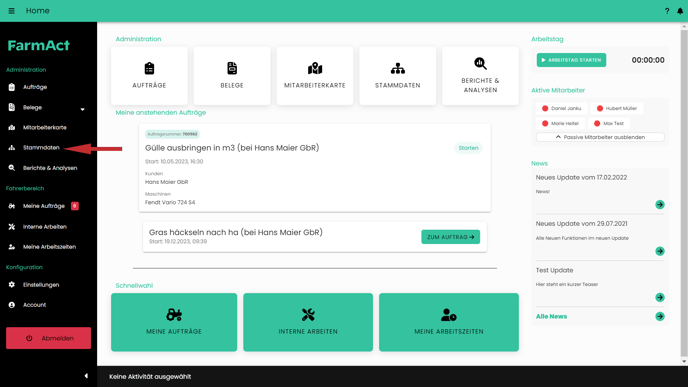Screen dimensions: 688x387
Task: Open news arrow for Test Update
Action: (659, 297)
